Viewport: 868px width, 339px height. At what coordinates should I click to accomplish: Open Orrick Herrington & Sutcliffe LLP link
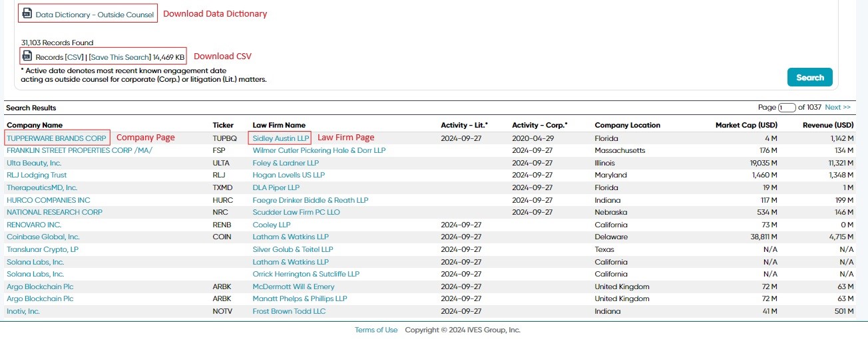(306, 274)
